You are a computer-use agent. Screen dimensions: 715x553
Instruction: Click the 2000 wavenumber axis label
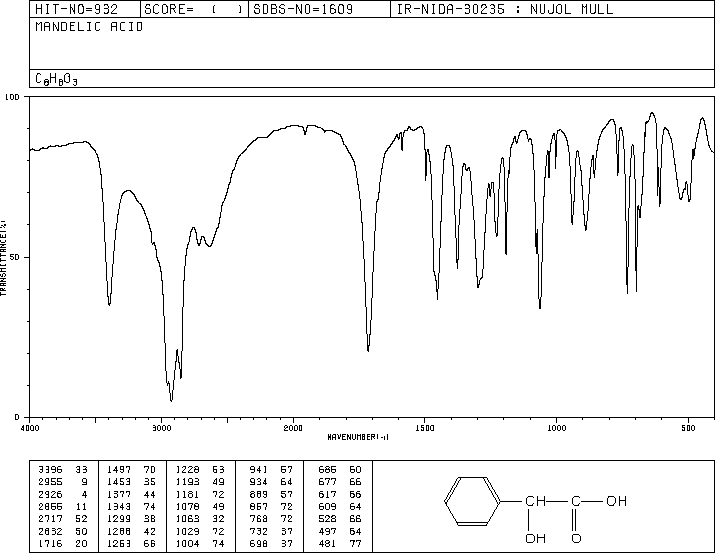(293, 428)
